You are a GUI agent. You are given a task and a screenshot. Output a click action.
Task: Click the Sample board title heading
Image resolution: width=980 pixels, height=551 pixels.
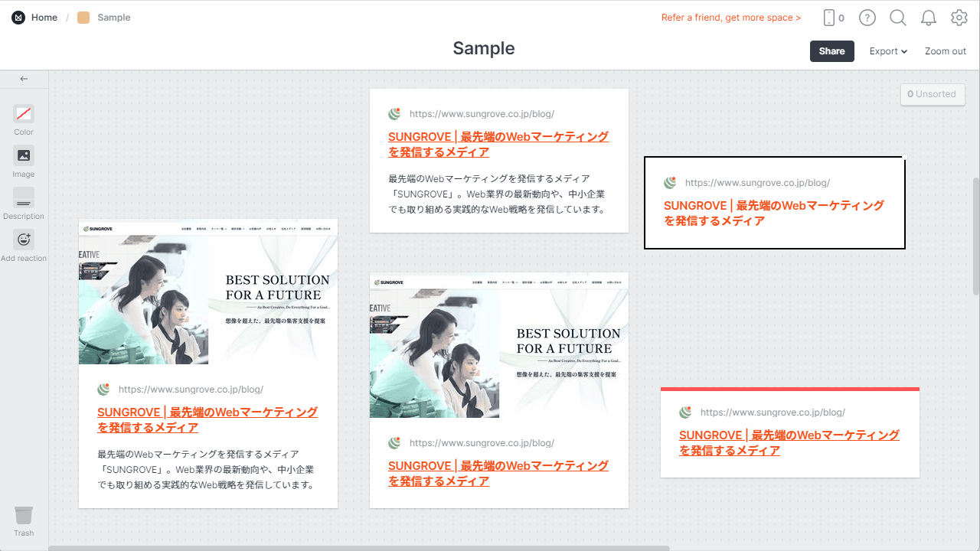(484, 48)
